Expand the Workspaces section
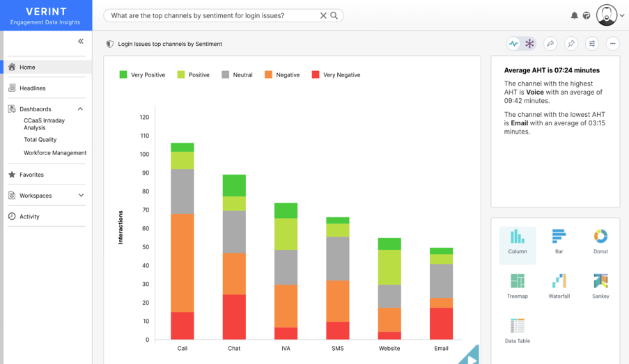 81,196
